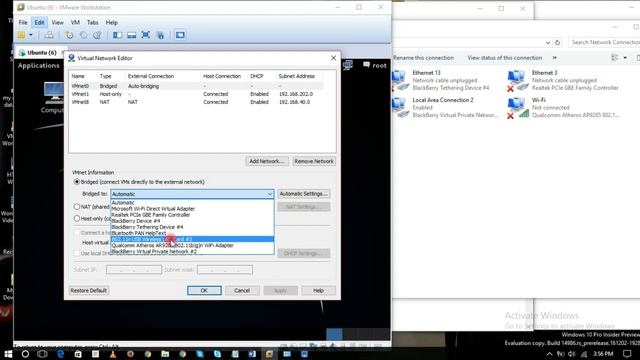Open the Tabs menu
Image resolution: width=640 pixels, height=360 pixels.
pyautogui.click(x=93, y=22)
